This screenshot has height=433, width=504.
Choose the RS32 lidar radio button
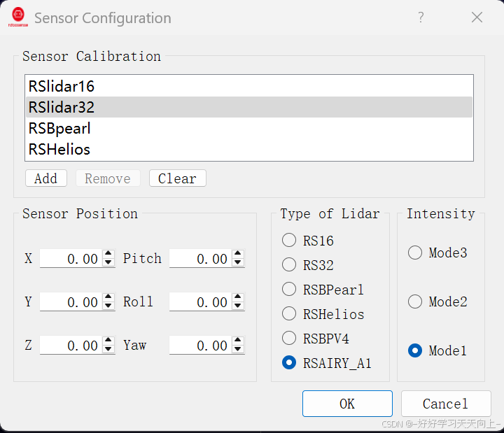pos(289,265)
